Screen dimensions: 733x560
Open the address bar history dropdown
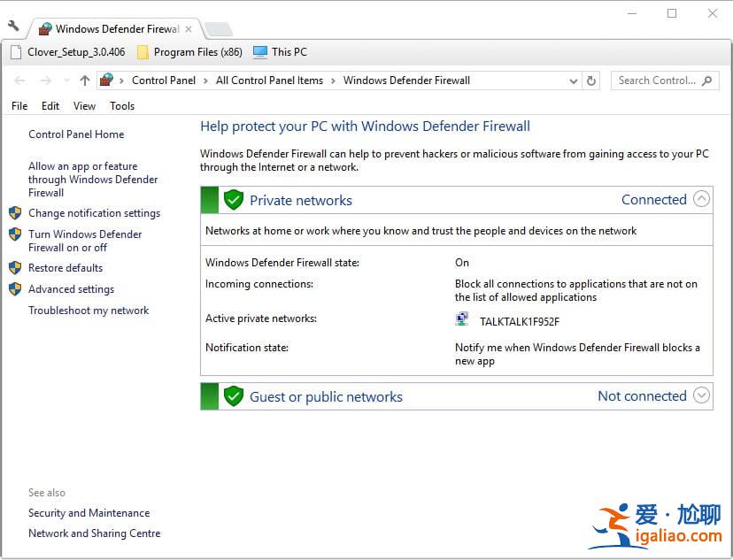click(x=574, y=81)
